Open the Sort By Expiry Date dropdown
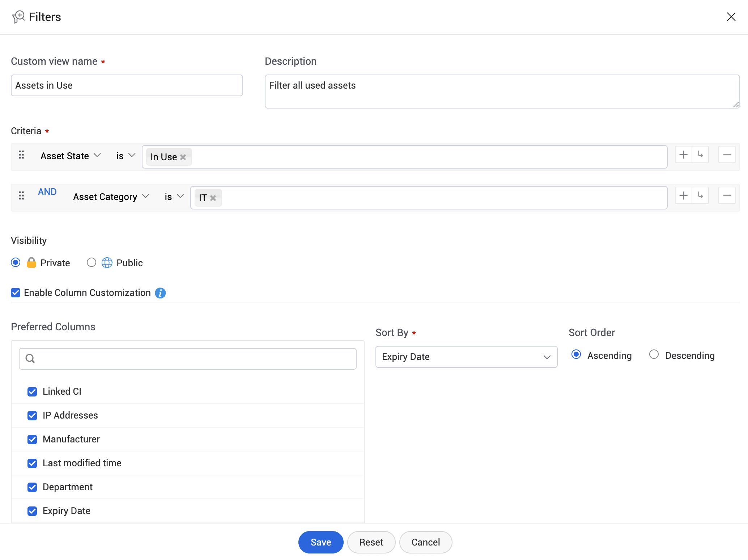Viewport: 748px width, 560px height. [466, 357]
